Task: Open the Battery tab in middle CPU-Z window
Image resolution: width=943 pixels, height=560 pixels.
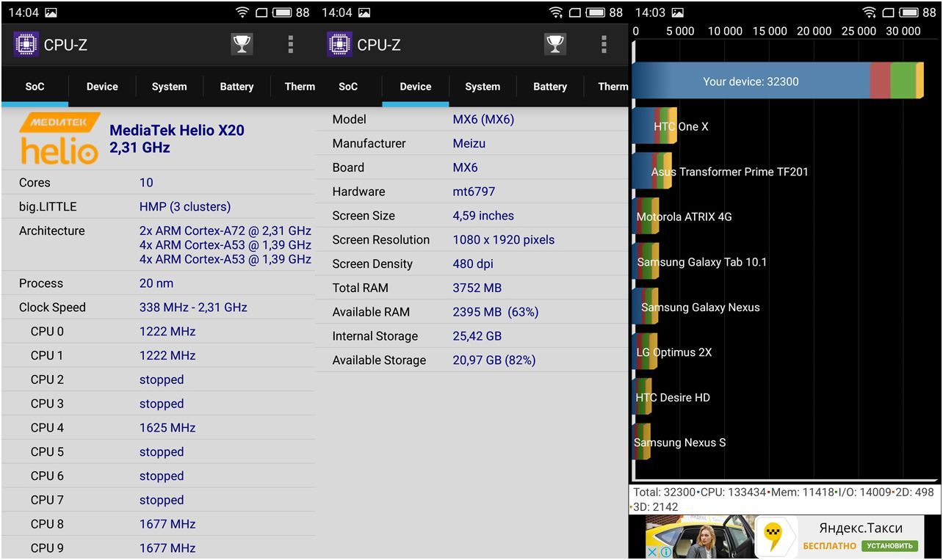Action: click(549, 87)
